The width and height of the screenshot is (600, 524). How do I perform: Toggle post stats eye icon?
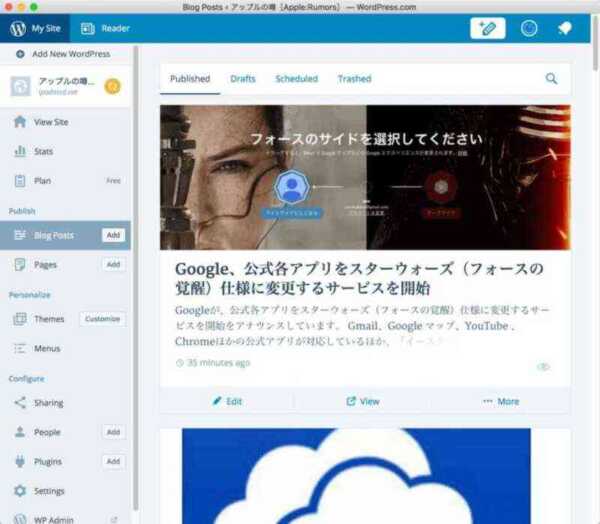click(x=543, y=367)
